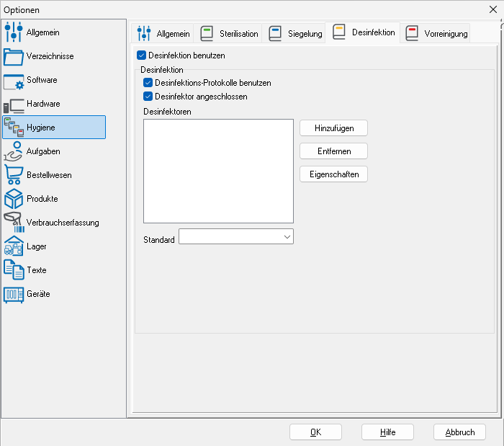Toggle Desinfektions-Protokolle benutzen checkbox
Screen dimensions: 504x446
click(148, 83)
